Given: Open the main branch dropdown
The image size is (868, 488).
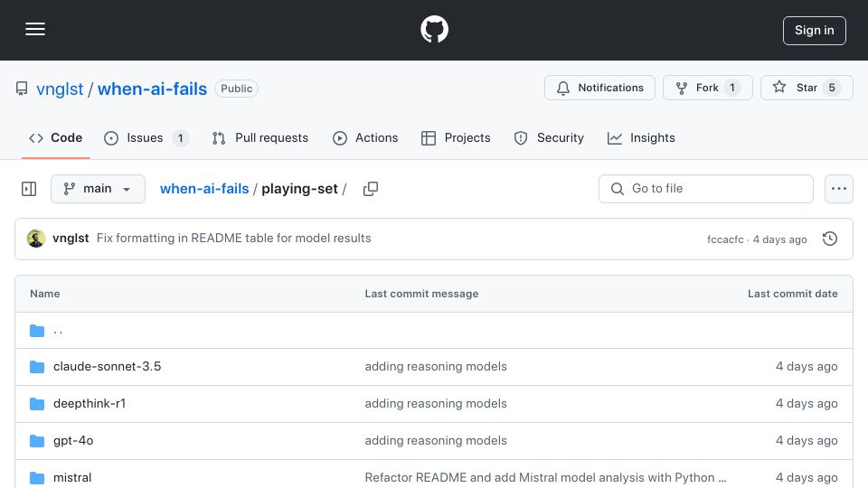Looking at the screenshot, I should (98, 189).
